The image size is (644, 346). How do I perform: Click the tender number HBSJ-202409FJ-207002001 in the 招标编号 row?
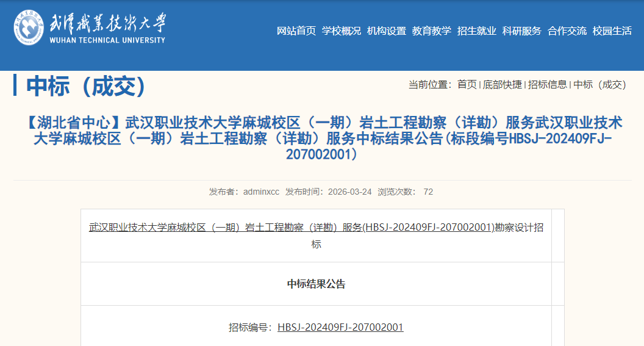pos(340,327)
